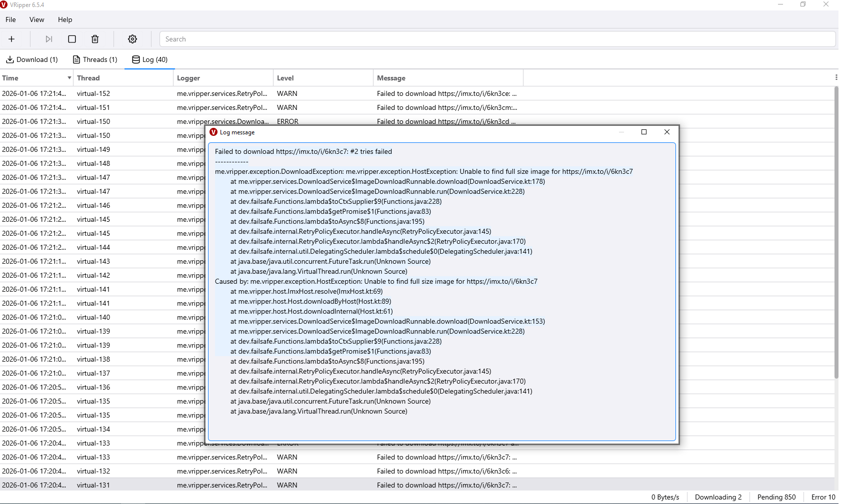The image size is (846, 504).
Task: Click the 6kn3cm failed download message
Action: coord(447,107)
